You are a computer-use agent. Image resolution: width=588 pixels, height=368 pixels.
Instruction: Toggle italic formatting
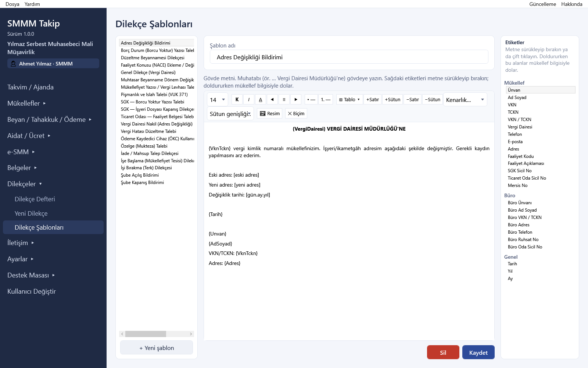[249, 99]
